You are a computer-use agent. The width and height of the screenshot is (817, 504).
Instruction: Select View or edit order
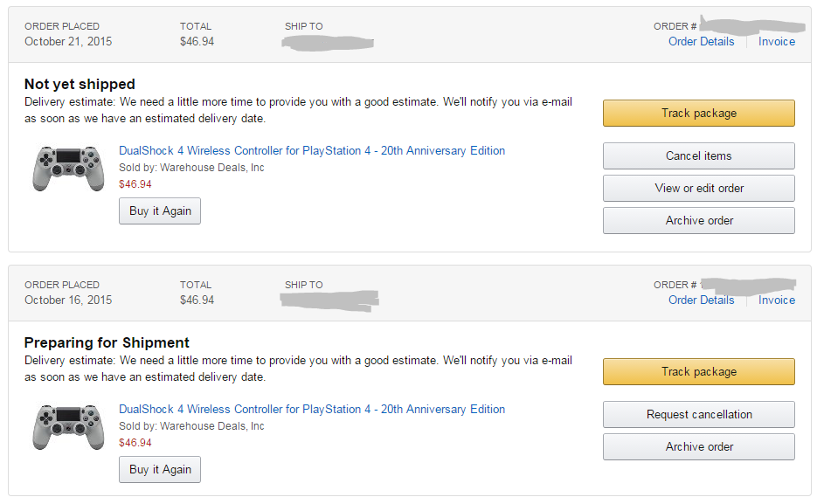pos(699,188)
